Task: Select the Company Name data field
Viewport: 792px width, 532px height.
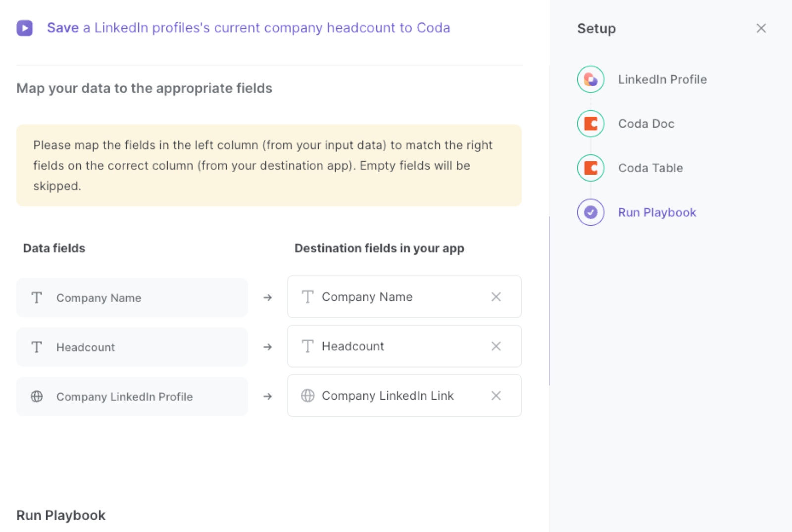Action: (132, 297)
